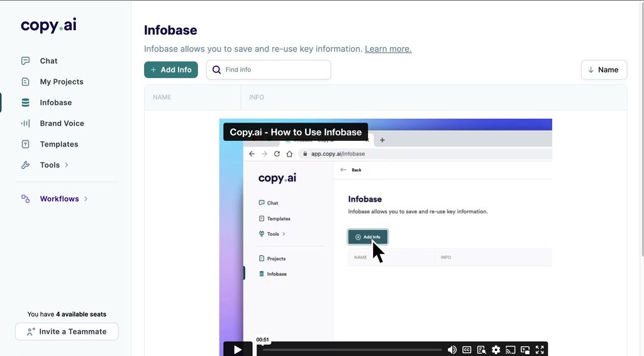This screenshot has width=644, height=356.
Task: Expand the Workflows chevron arrow
Action: [86, 199]
